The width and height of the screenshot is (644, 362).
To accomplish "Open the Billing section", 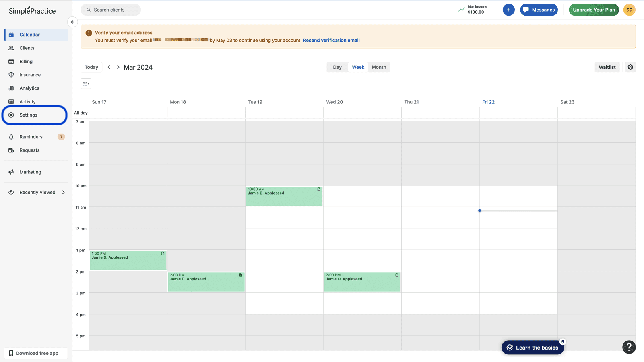I will click(26, 61).
